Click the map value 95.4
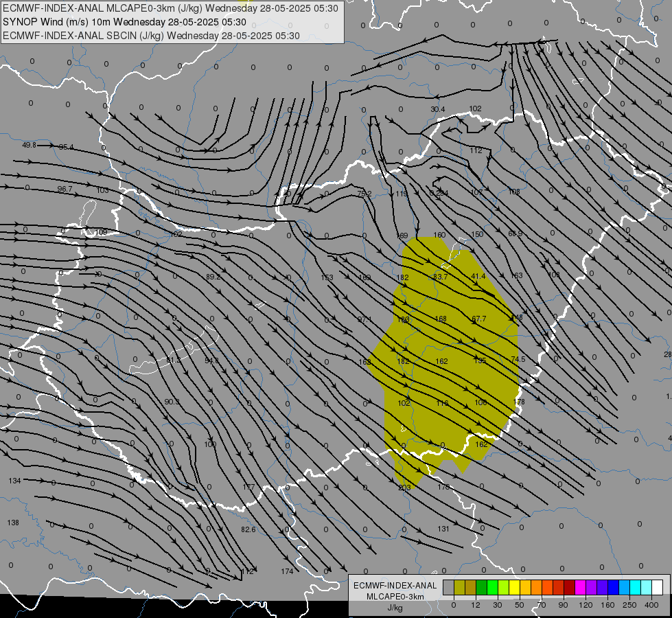 tap(66, 147)
